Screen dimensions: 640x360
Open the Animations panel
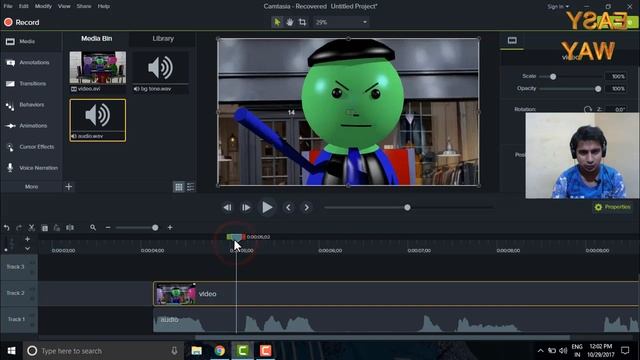pyautogui.click(x=31, y=126)
